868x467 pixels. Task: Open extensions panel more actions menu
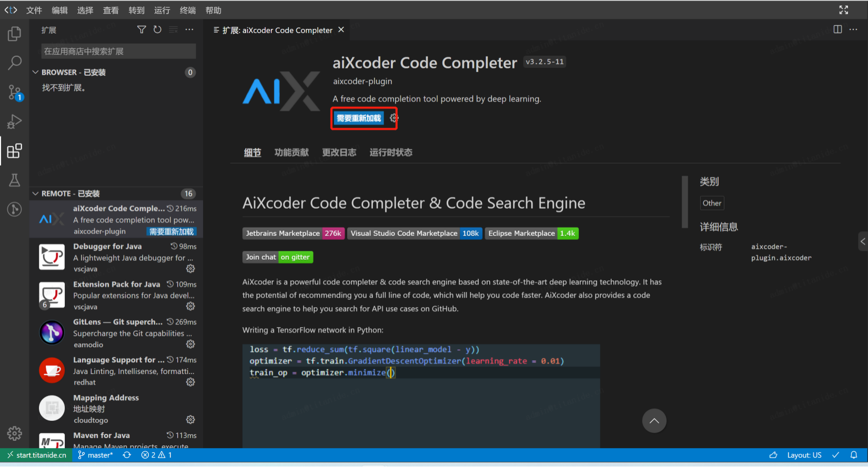coord(189,29)
